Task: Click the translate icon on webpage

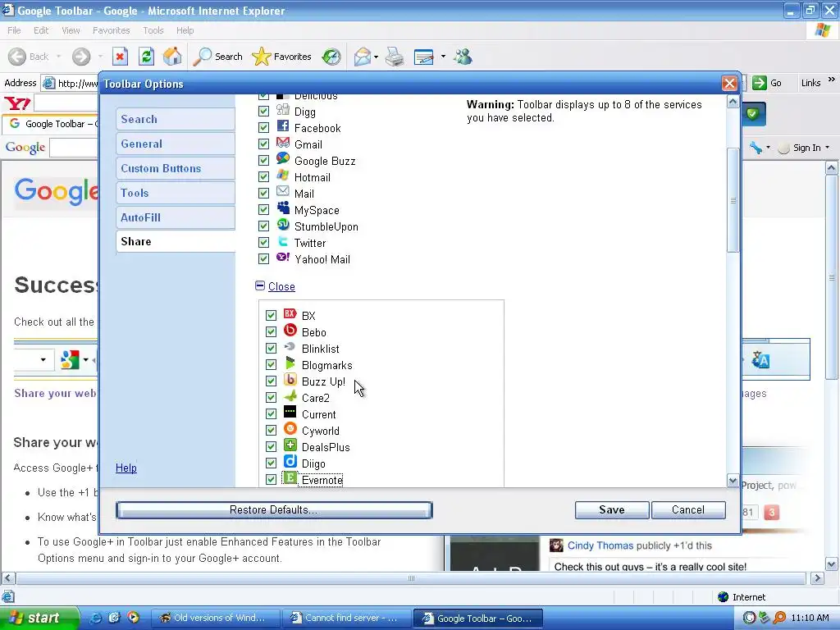Action: 760,360
